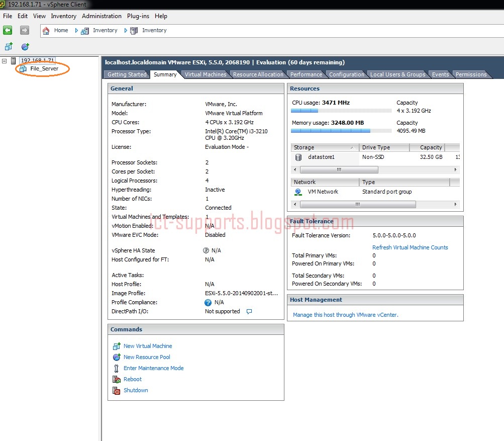Collapse the 192.168.1.71 host tree node
The height and width of the screenshot is (441, 504).
point(4,60)
